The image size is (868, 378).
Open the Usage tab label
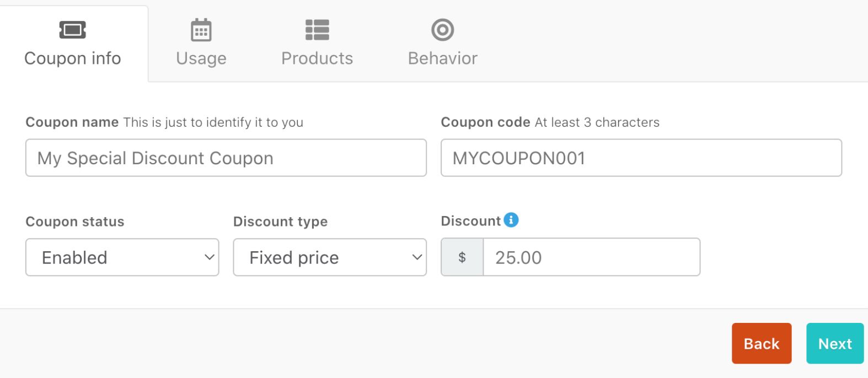click(x=201, y=58)
